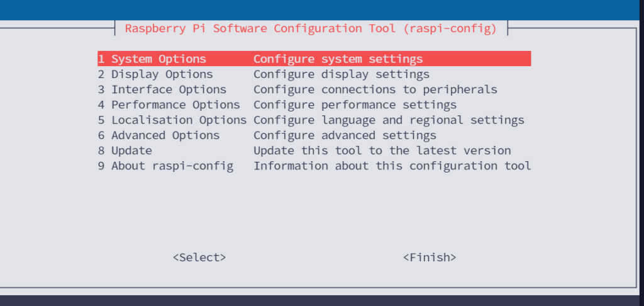Click 'Configure connections to peripherals' text
This screenshot has height=306, width=644.
pyautogui.click(x=375, y=89)
